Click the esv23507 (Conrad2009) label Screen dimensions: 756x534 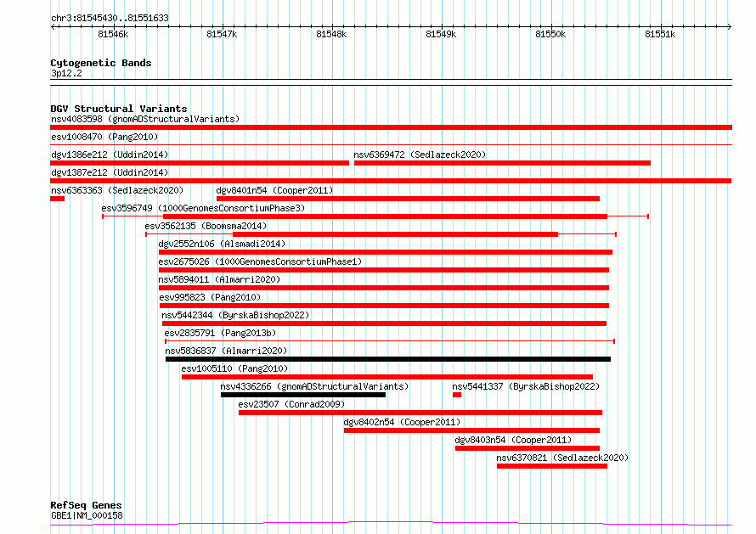(x=291, y=404)
